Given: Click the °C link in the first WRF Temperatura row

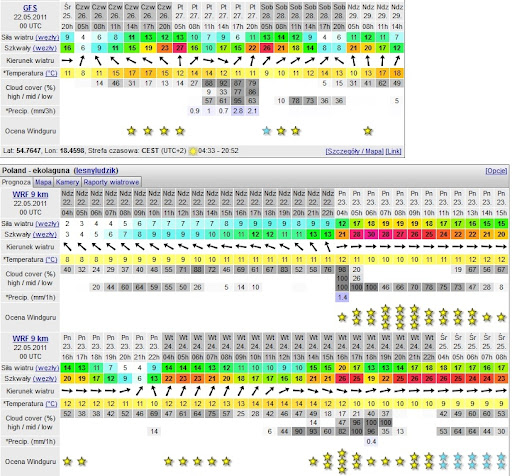Looking at the screenshot, I should [51, 259].
